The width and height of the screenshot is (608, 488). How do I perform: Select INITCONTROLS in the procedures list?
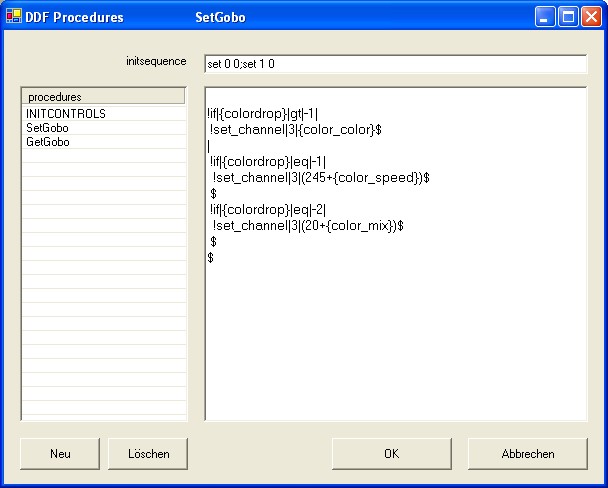66,114
